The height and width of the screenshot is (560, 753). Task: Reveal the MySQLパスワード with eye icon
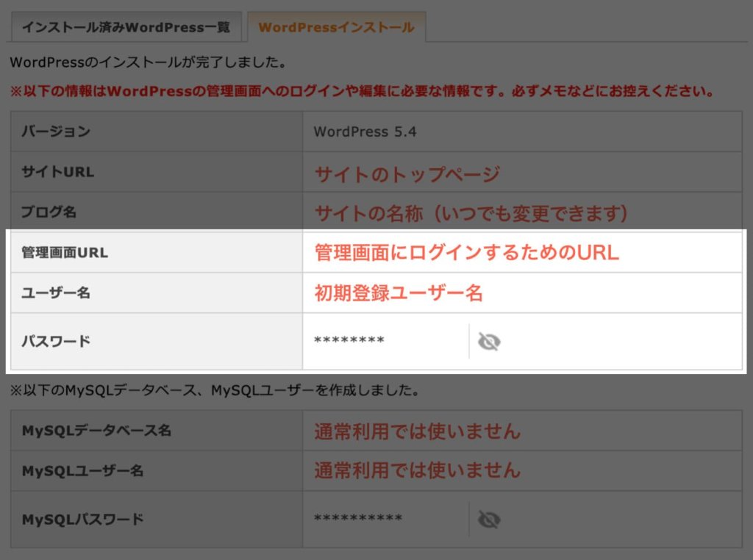(x=489, y=519)
